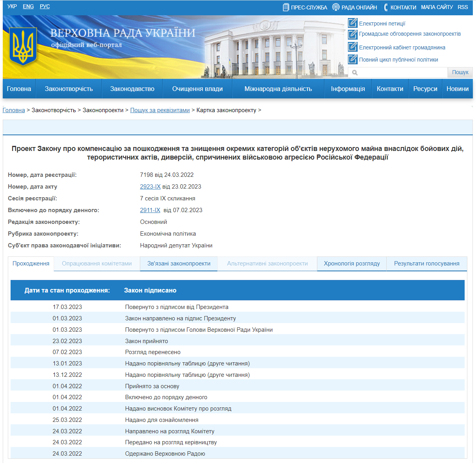Open Повний цикл публічної політики link
476x467 pixels.
coord(398,60)
